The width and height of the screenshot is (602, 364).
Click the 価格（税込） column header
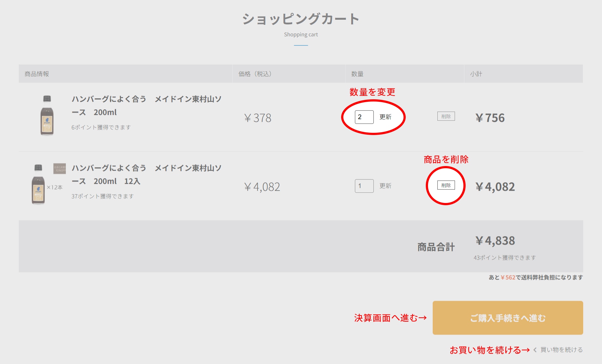click(x=255, y=74)
